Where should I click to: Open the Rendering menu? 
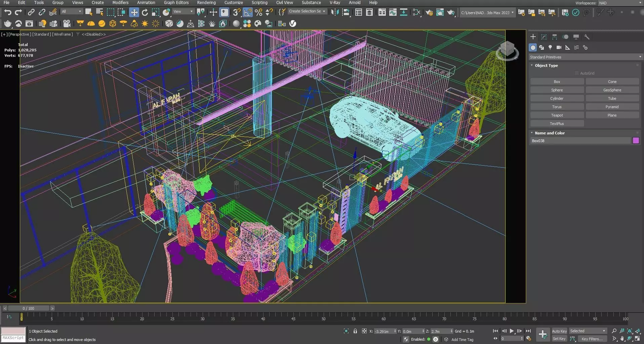[206, 3]
